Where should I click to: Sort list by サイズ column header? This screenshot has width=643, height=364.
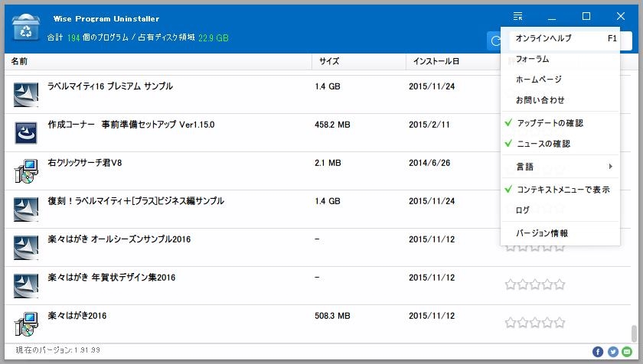[x=359, y=61]
